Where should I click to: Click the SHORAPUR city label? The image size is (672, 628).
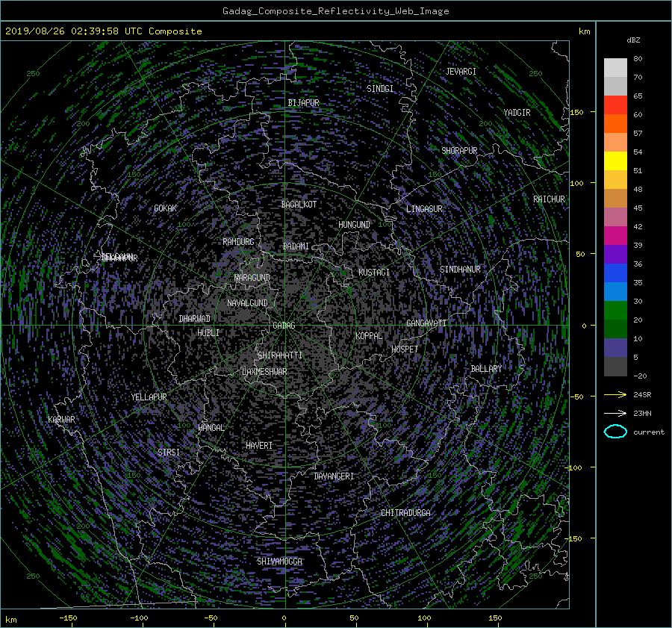(459, 151)
